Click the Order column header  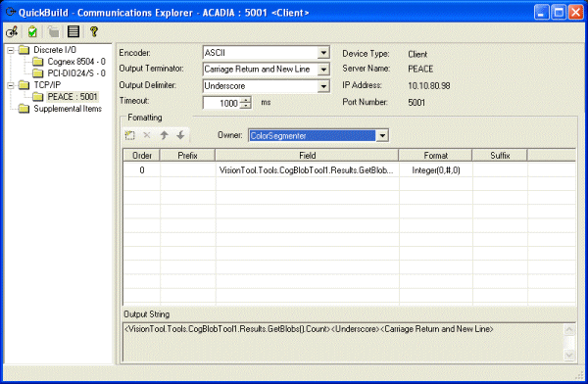[142, 155]
